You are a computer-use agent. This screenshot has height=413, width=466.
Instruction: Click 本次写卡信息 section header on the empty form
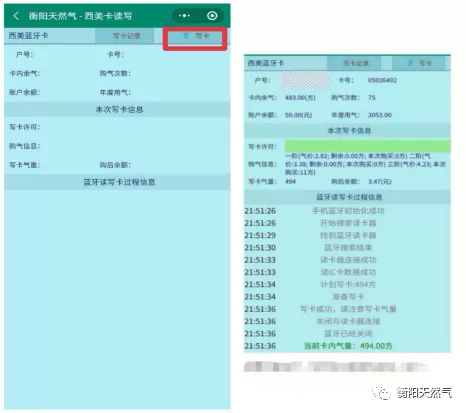(119, 109)
